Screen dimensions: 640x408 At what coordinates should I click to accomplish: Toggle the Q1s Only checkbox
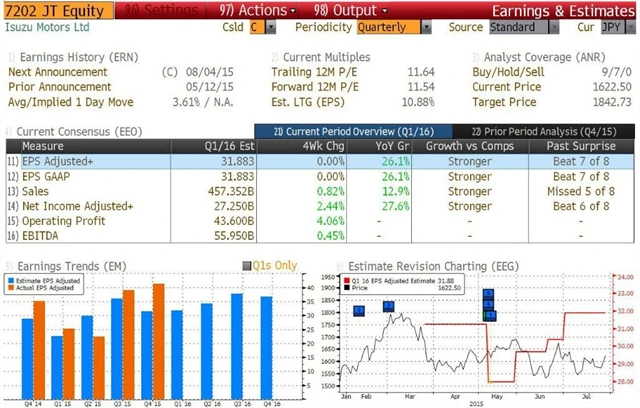pos(247,266)
